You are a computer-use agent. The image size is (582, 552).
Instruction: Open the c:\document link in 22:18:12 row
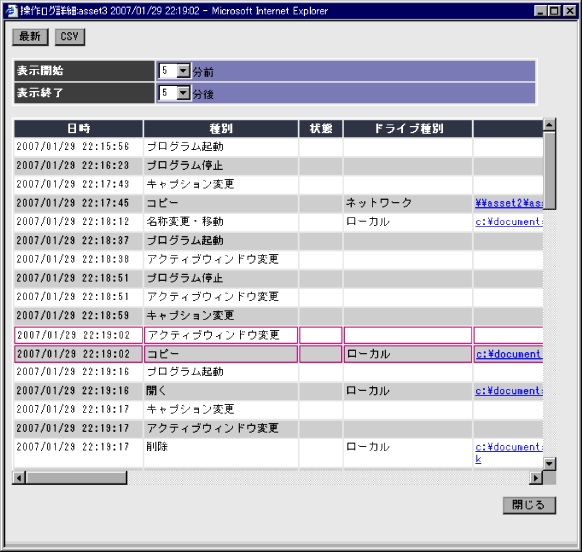[509, 222]
